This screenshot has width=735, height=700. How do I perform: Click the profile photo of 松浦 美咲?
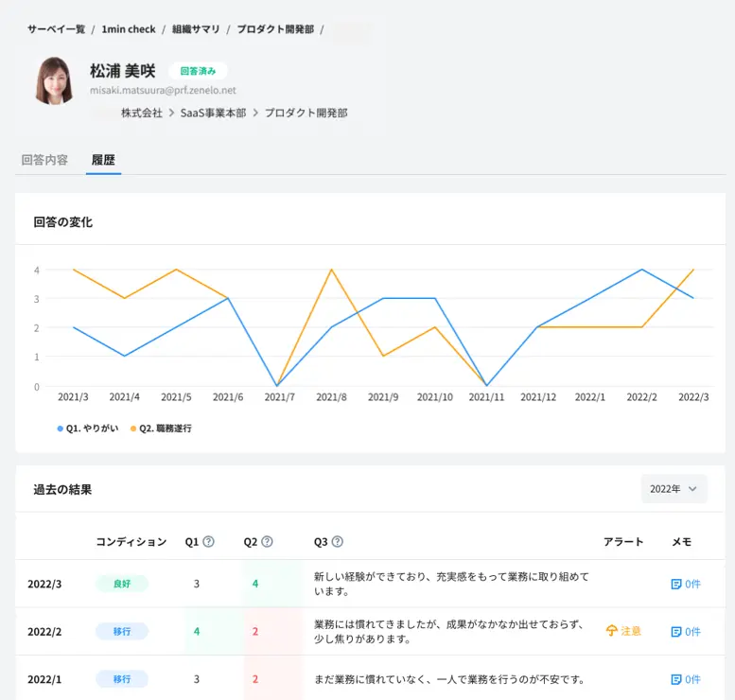coord(55,81)
